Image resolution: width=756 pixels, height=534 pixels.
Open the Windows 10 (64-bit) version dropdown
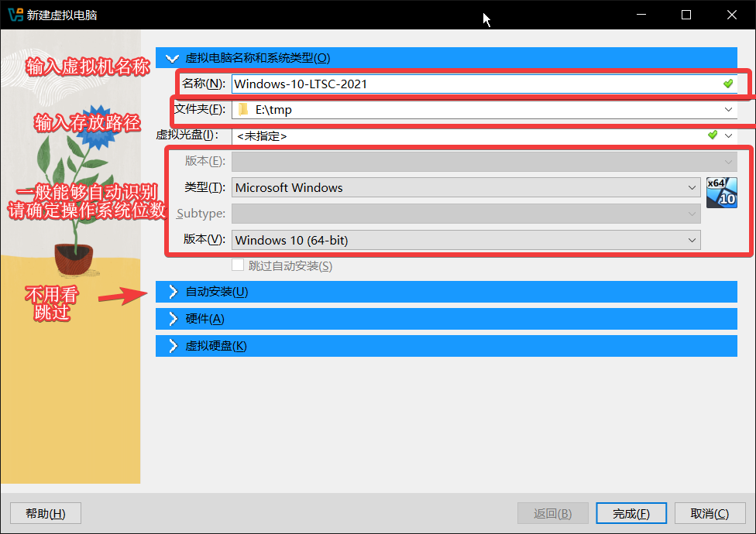coord(692,240)
